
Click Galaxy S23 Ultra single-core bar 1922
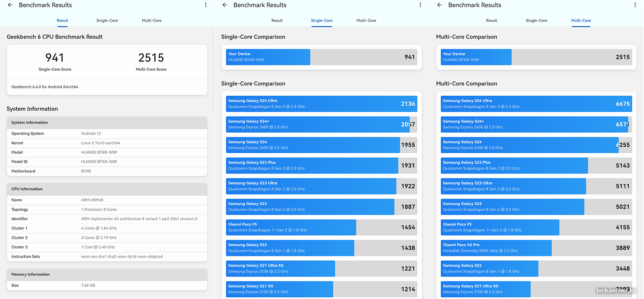pos(322,186)
